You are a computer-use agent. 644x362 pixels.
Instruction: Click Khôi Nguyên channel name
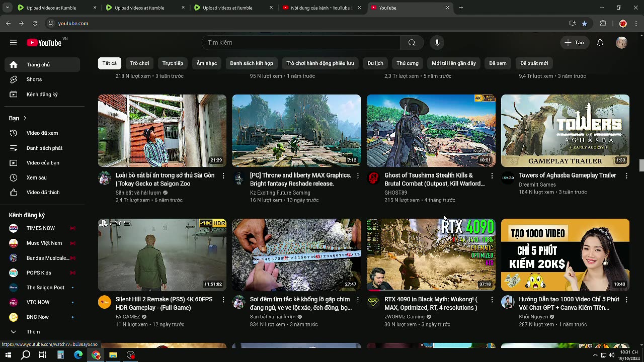(x=533, y=317)
